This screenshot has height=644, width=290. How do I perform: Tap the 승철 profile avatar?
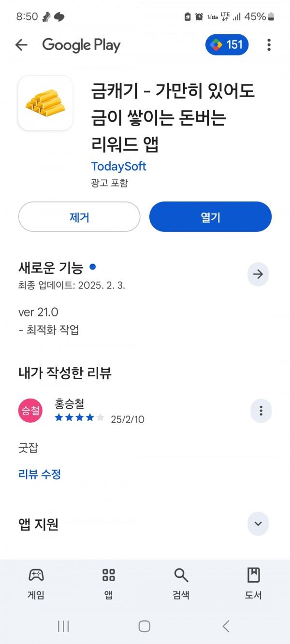click(30, 411)
